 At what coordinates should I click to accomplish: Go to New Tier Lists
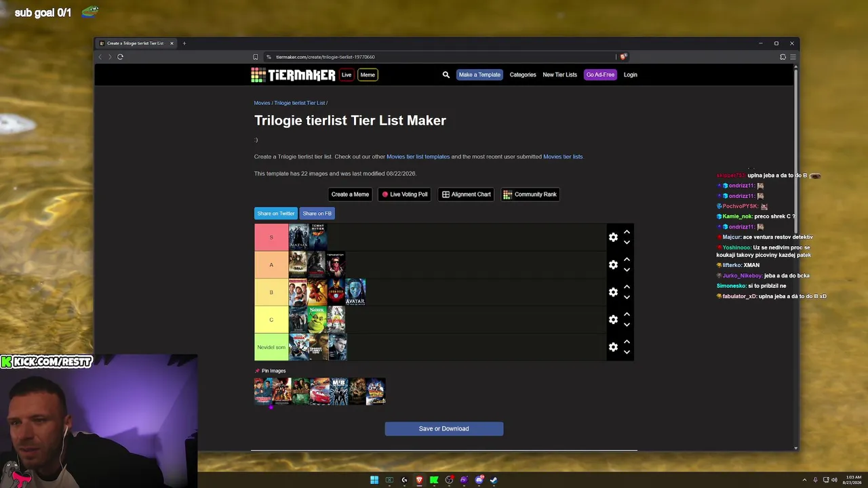[x=559, y=75]
